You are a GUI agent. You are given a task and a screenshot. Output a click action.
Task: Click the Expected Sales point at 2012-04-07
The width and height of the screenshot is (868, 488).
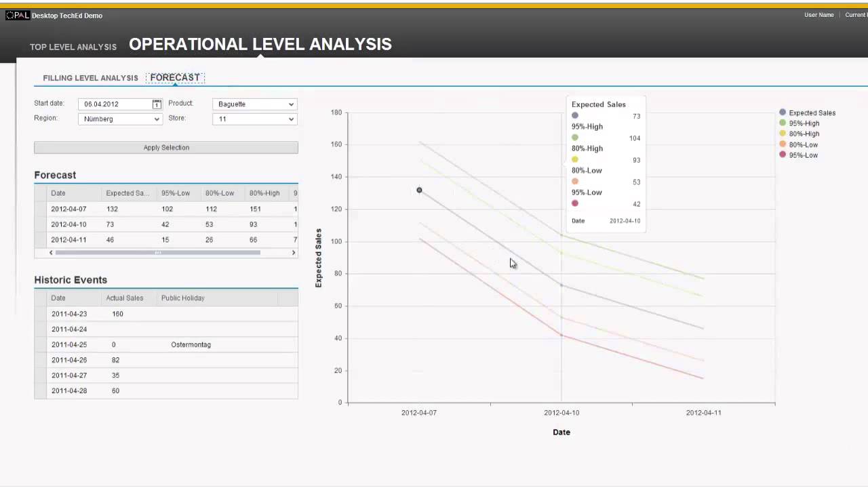click(x=419, y=190)
